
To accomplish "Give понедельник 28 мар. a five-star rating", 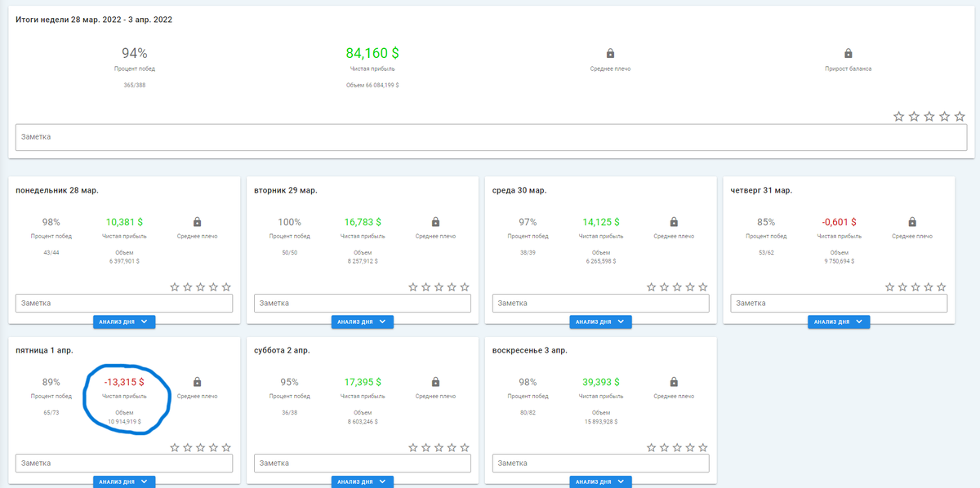I will 226,287.
